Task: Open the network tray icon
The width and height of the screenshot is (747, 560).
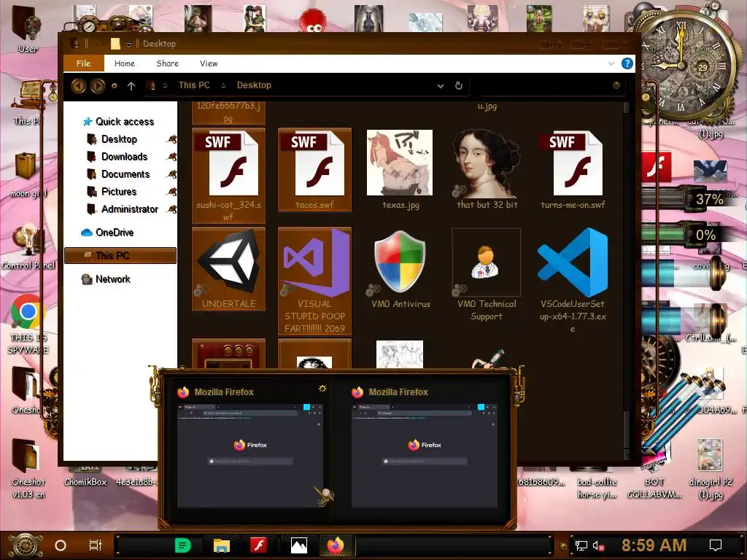Action: pyautogui.click(x=581, y=545)
